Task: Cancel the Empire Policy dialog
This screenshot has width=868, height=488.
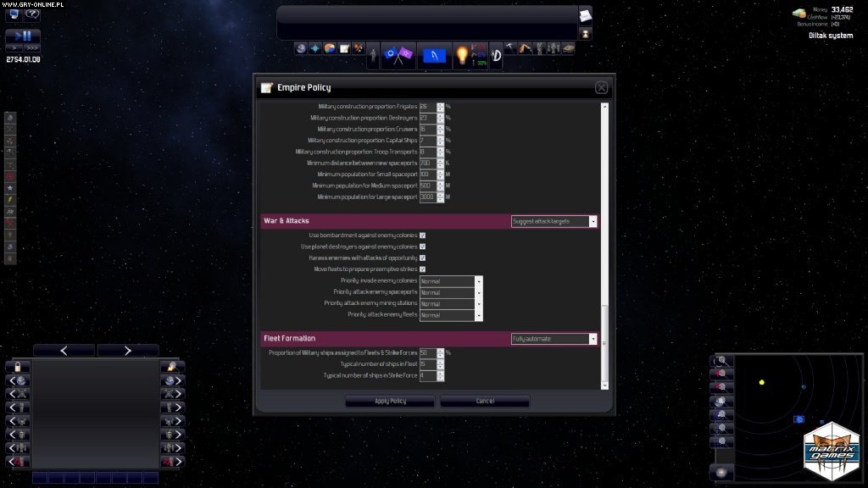Action: pyautogui.click(x=484, y=401)
